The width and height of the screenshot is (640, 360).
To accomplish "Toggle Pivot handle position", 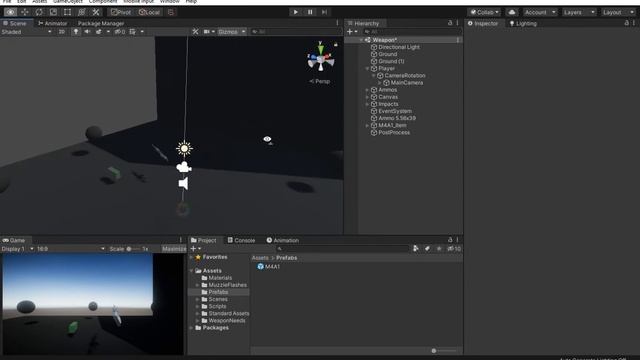I will click(121, 12).
